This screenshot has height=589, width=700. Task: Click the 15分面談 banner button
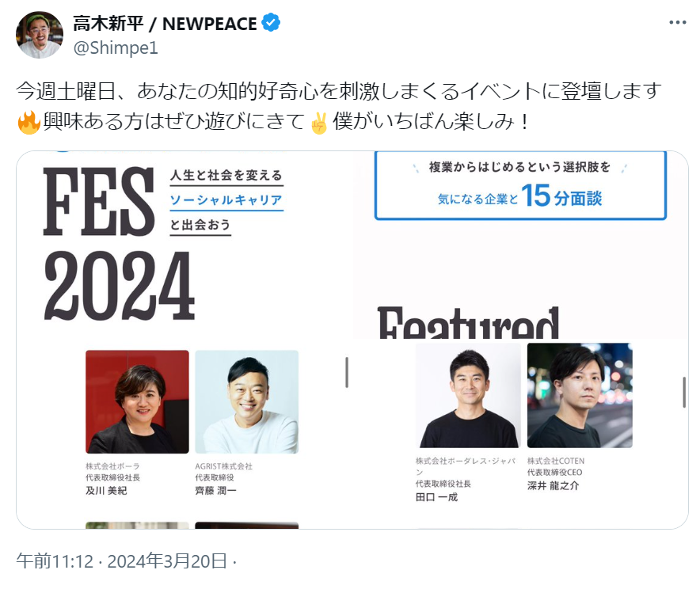pos(520,185)
